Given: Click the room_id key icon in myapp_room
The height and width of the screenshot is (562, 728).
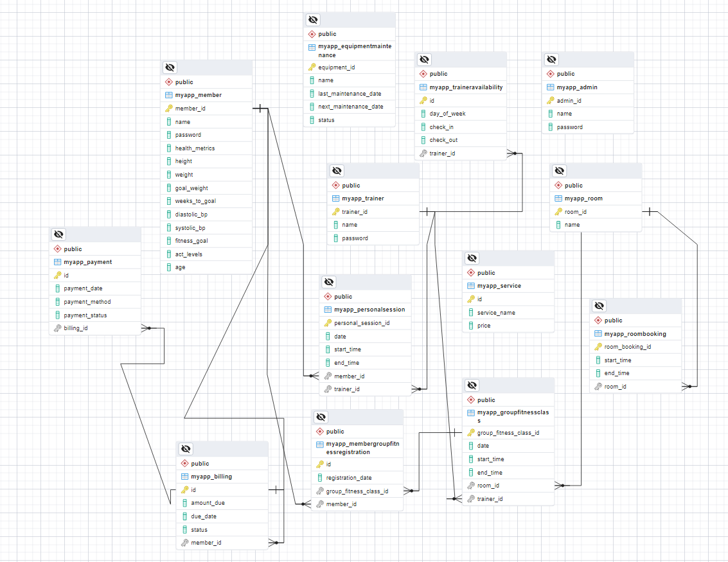Looking at the screenshot, I should pyautogui.click(x=558, y=211).
